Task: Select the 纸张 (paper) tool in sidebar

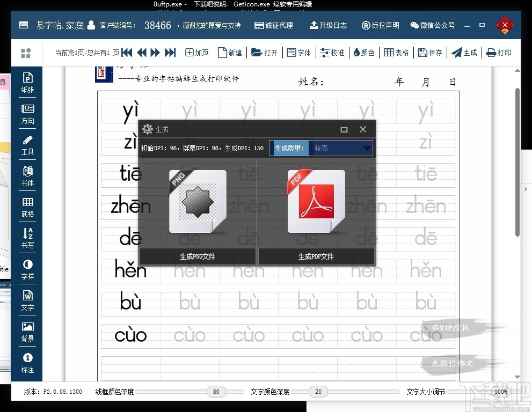Action: 27,83
